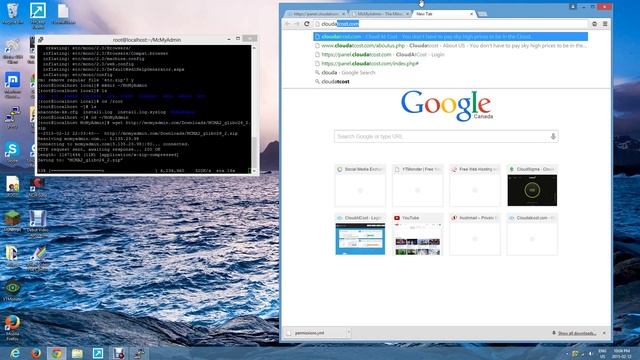
Task: Click the voice search microphone icon
Action: 553,136
